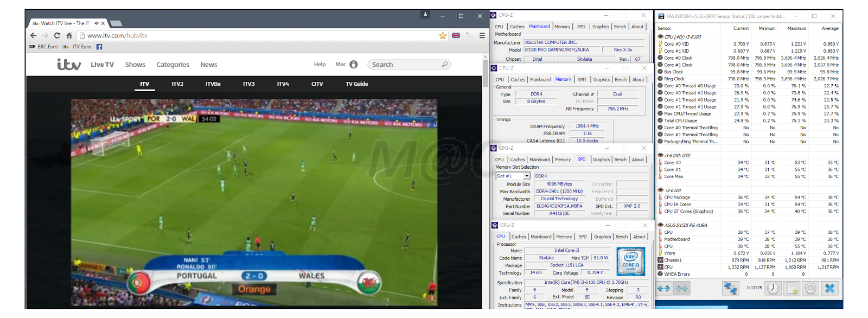Open Caches tab in CPU-Z Mainboard window
This screenshot has height=318, width=868.
point(517,27)
